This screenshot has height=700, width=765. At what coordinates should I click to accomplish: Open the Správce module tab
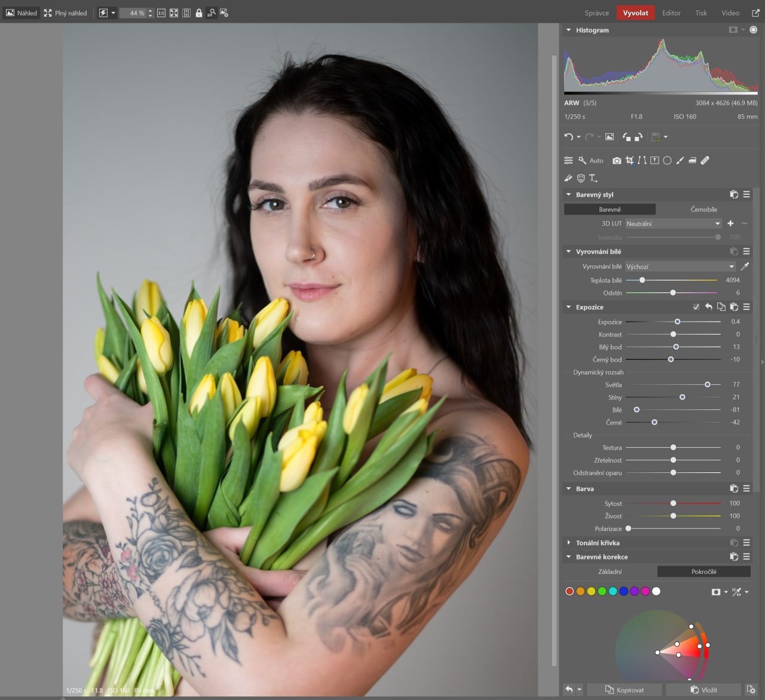coord(596,13)
